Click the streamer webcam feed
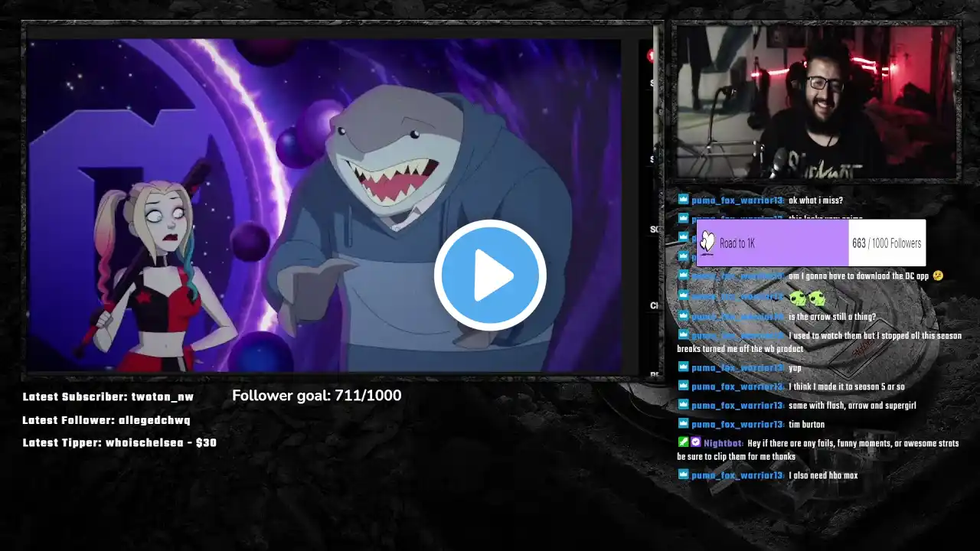 coord(816,102)
